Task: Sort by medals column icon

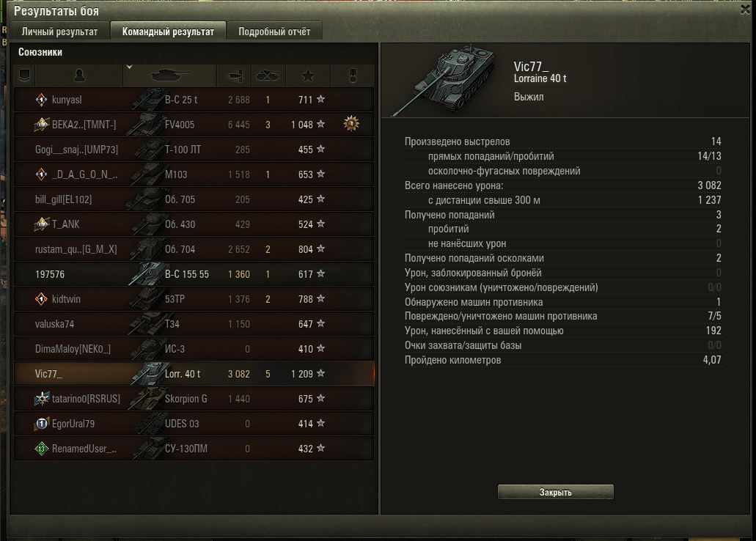Action: point(353,76)
